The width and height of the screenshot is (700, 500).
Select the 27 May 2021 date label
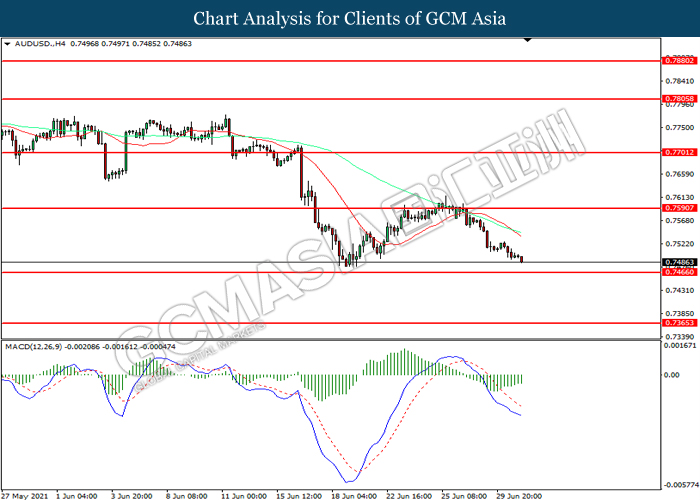click(x=26, y=494)
